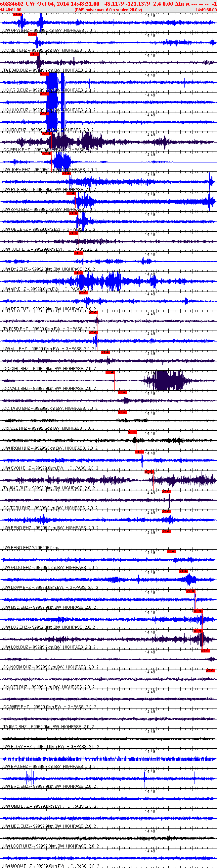Screen dimensions: 217x868
Task: Select the UW.RER.EHZ station label
Action: pos(50,309)
